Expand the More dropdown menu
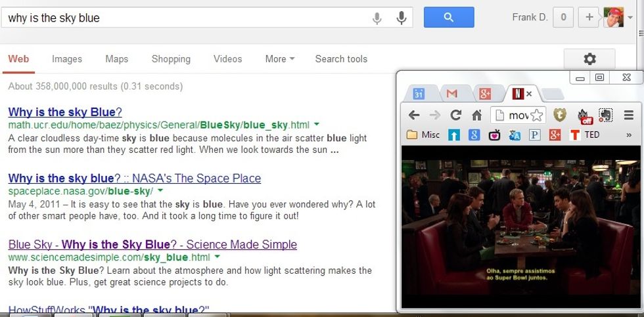Viewport: 644px width, 317px height. pos(280,59)
